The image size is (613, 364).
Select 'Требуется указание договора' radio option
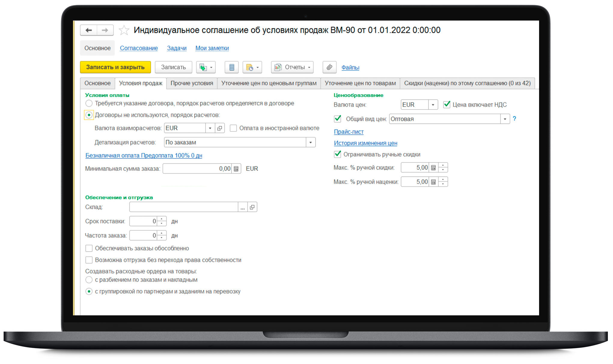(89, 104)
